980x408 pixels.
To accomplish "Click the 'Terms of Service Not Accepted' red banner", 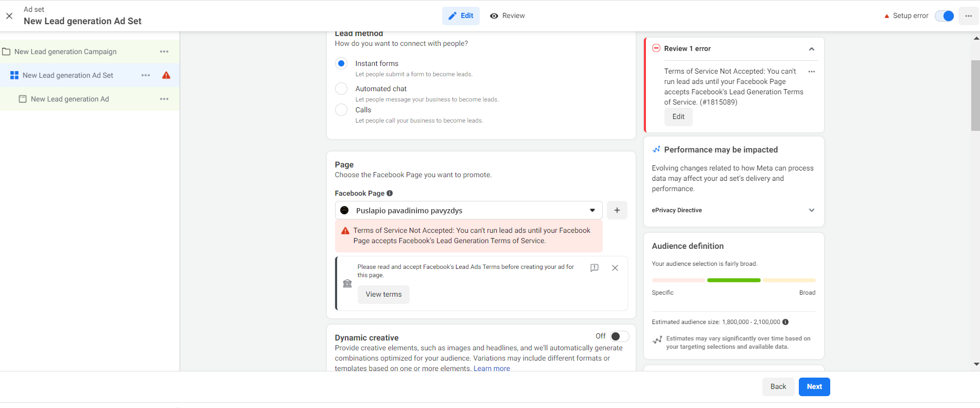I will pyautogui.click(x=469, y=236).
